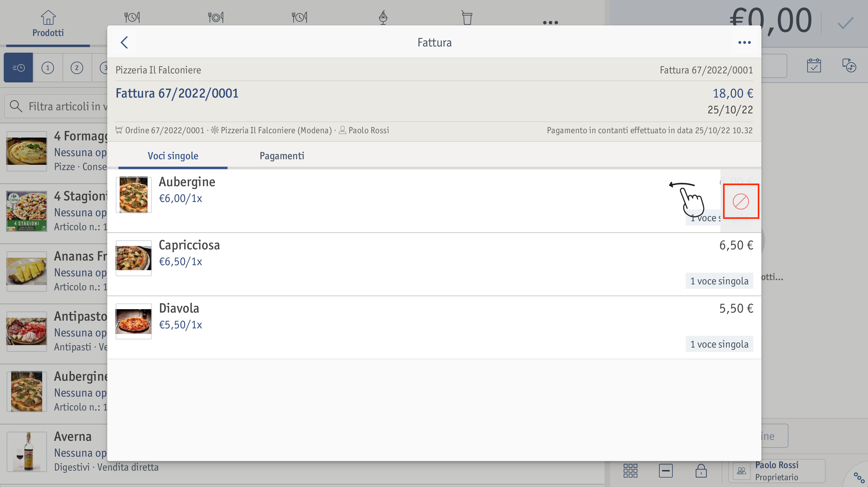868x487 pixels.
Task: Go back using the Fattura back arrow
Action: click(x=124, y=43)
